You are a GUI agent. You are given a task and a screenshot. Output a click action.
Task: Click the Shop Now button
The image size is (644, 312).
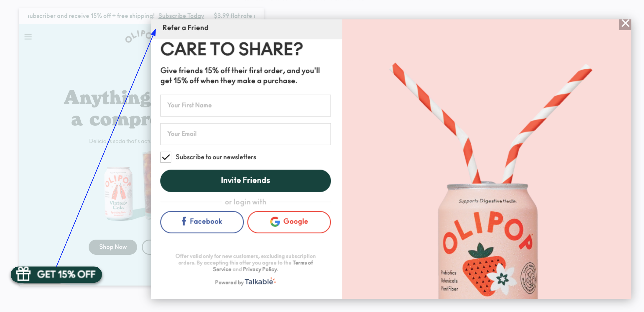point(113,247)
